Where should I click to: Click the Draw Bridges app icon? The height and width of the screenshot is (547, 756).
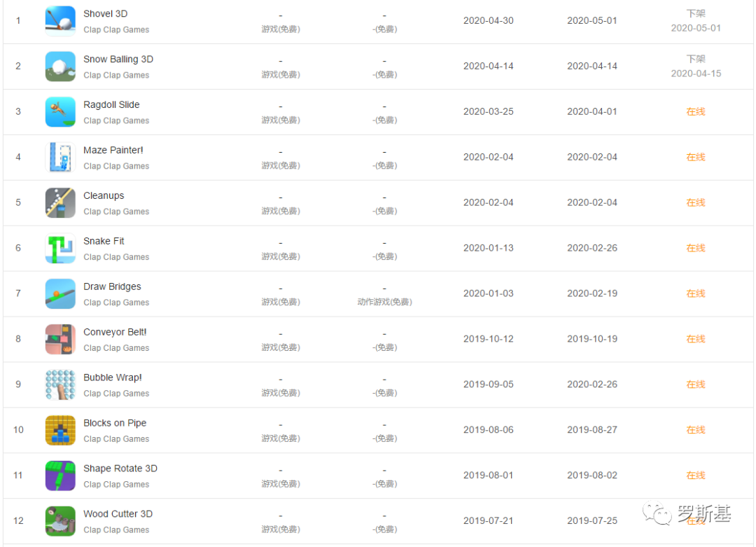[x=60, y=294]
